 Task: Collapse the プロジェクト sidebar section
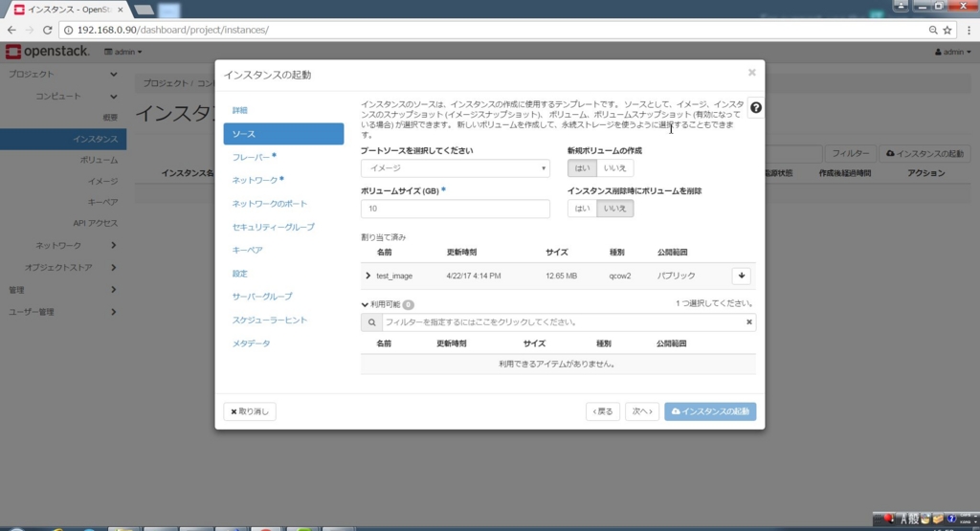tap(62, 75)
